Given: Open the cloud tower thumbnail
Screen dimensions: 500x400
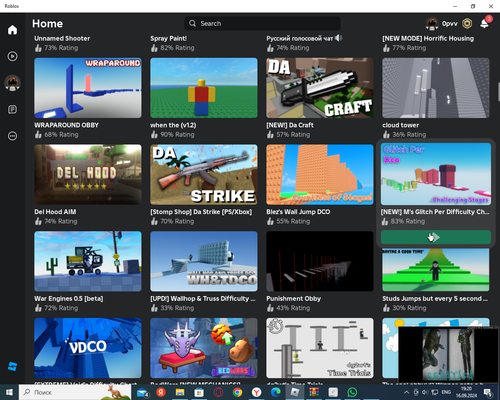Looking at the screenshot, I should (x=436, y=88).
